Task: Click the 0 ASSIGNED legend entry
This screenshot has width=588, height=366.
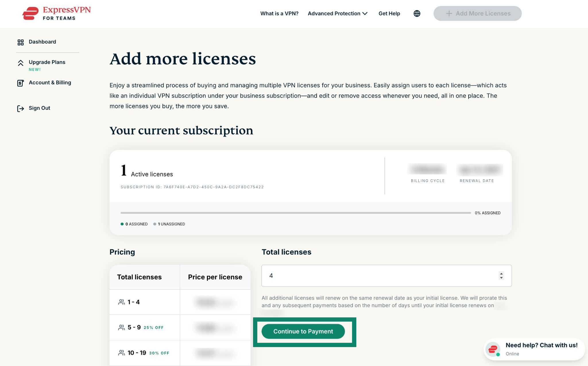Action: (134, 224)
